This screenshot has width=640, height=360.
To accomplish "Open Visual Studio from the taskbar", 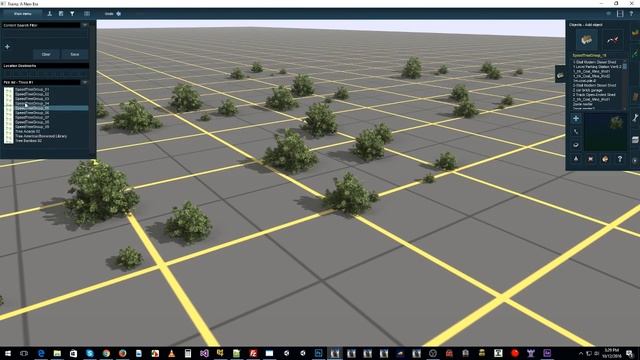I will tap(204, 353).
